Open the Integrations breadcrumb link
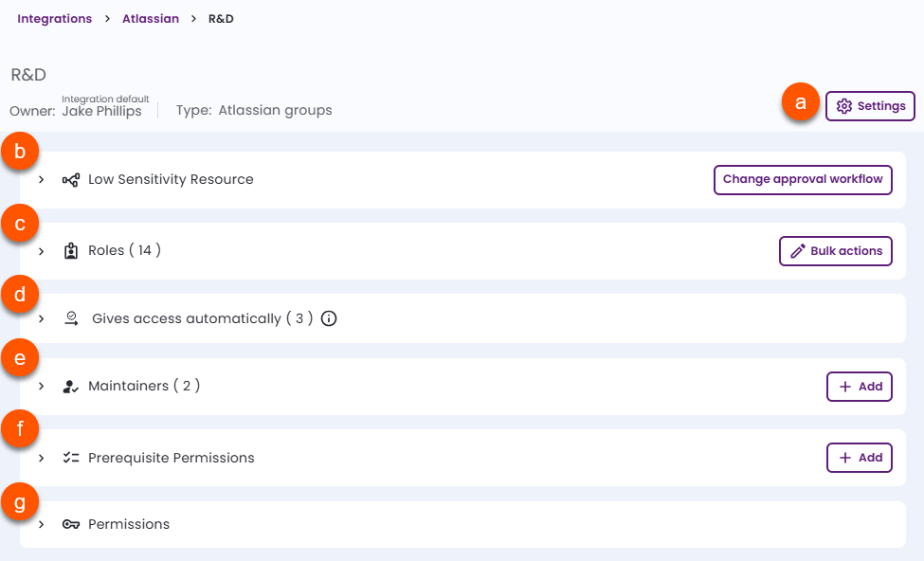The width and height of the screenshot is (924, 561). point(54,18)
